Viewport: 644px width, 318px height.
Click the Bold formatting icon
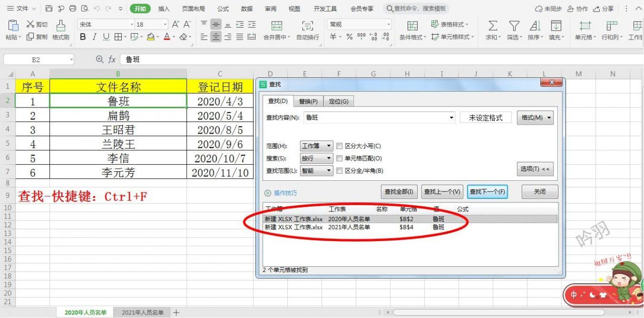[83, 37]
